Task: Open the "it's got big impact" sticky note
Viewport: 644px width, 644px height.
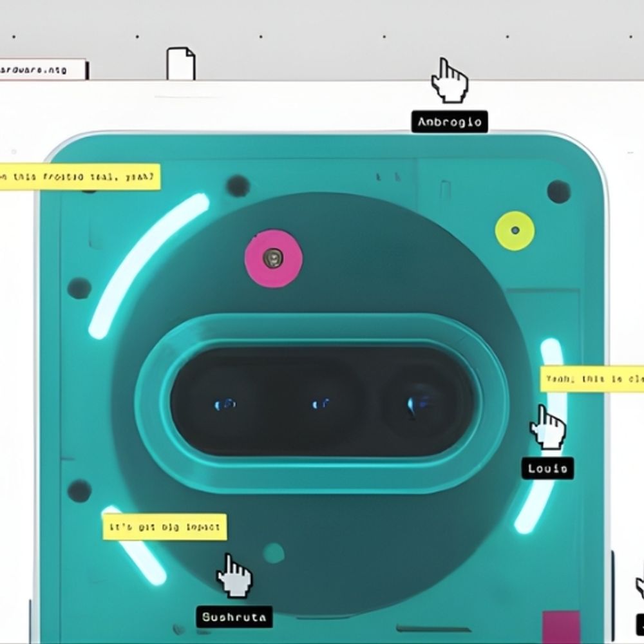Action: coord(164,527)
